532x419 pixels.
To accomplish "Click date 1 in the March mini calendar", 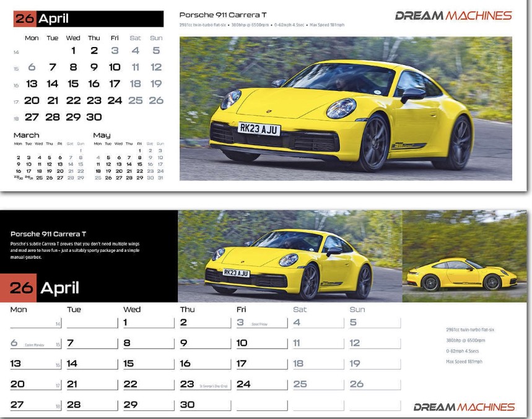I will (81, 150).
